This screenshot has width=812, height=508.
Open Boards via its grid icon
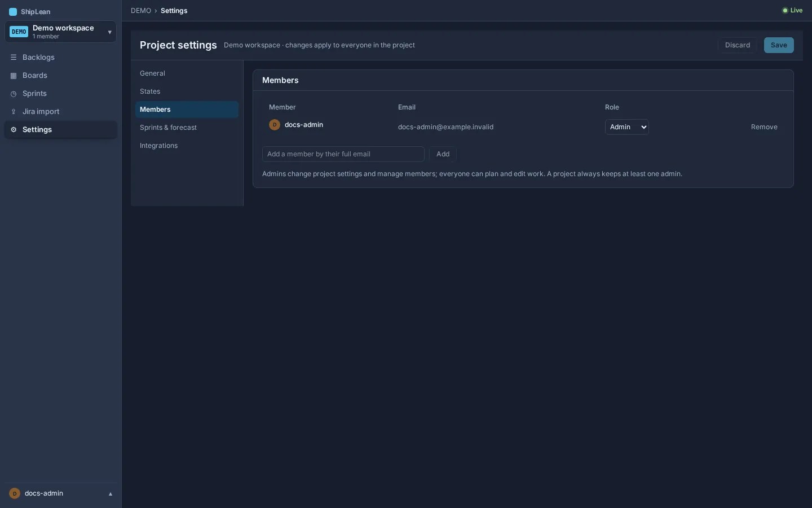click(x=14, y=76)
